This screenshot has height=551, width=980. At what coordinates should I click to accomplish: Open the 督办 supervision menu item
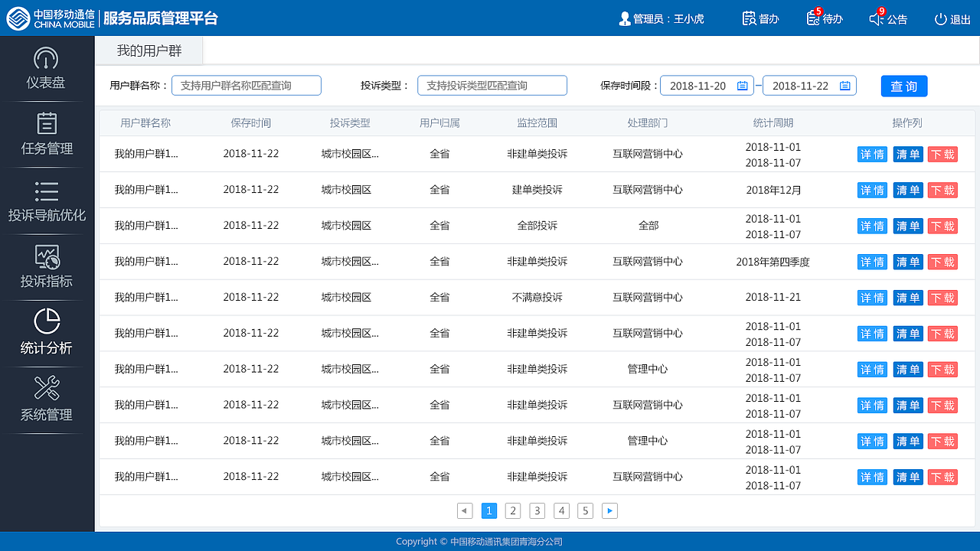point(759,18)
